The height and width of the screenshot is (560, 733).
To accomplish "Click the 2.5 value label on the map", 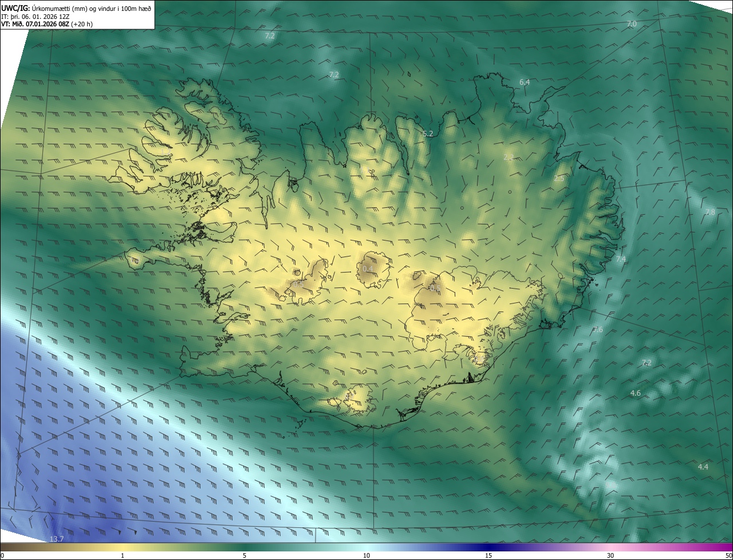I will point(559,179).
